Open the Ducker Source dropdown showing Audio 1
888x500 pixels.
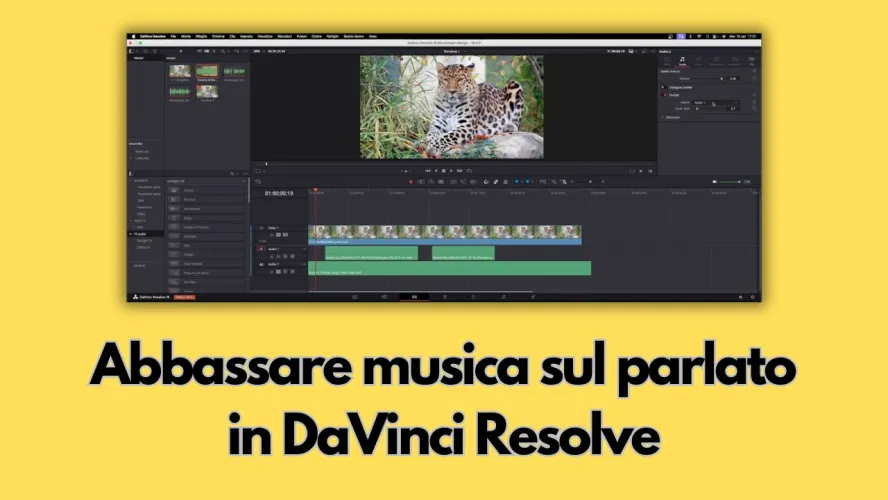pyautogui.click(x=716, y=102)
